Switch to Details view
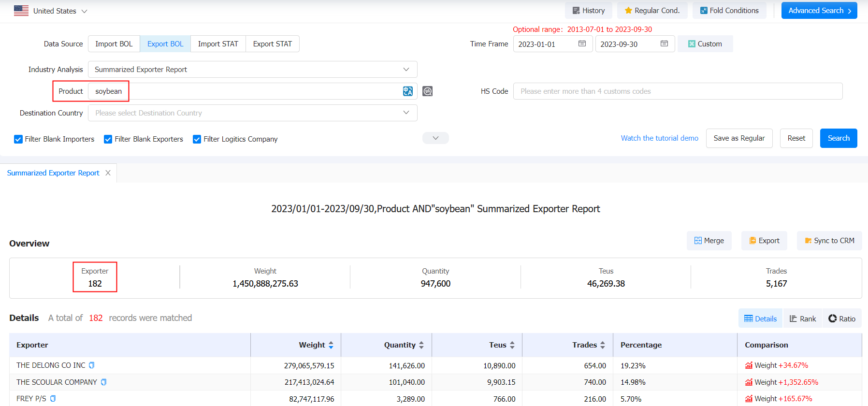Image resolution: width=868 pixels, height=406 pixels. 761,319
